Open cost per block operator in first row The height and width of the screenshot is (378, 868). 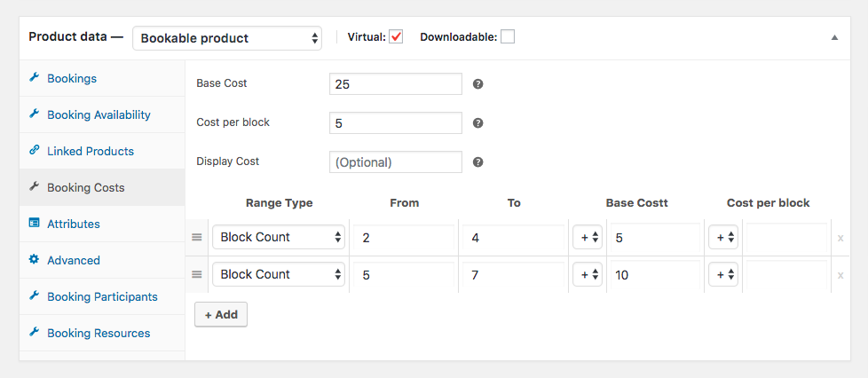[723, 237]
